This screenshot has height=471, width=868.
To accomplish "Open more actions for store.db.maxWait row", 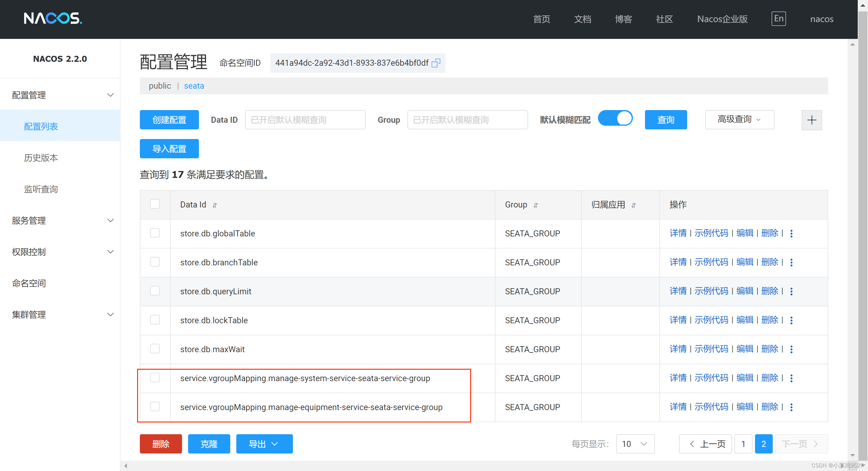I will [791, 349].
